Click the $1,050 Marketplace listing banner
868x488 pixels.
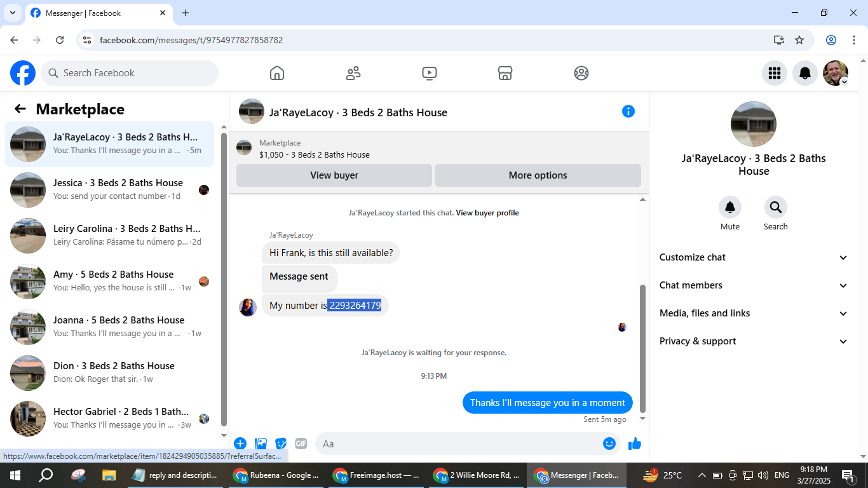[x=439, y=149]
